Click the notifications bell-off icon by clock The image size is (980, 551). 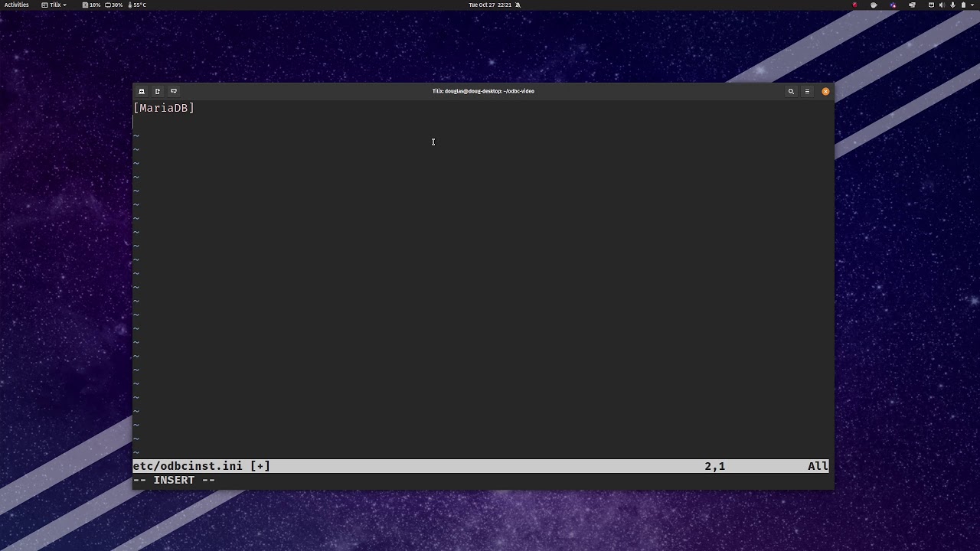518,5
